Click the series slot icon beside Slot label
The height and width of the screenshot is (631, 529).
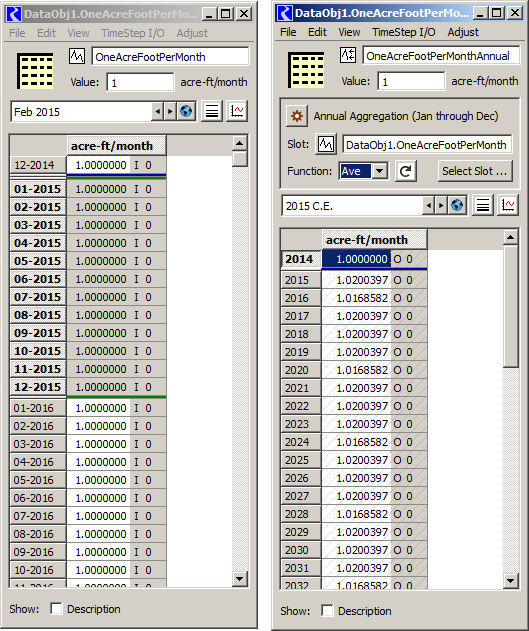(325, 144)
